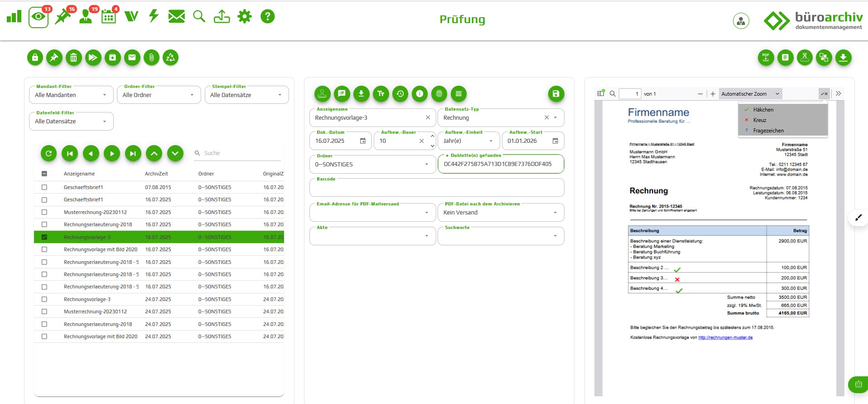Viewport: 868px width, 404px height.
Task: Expand the Aufbew.-Einheit Jahr(e) dropdown
Action: [468, 141]
